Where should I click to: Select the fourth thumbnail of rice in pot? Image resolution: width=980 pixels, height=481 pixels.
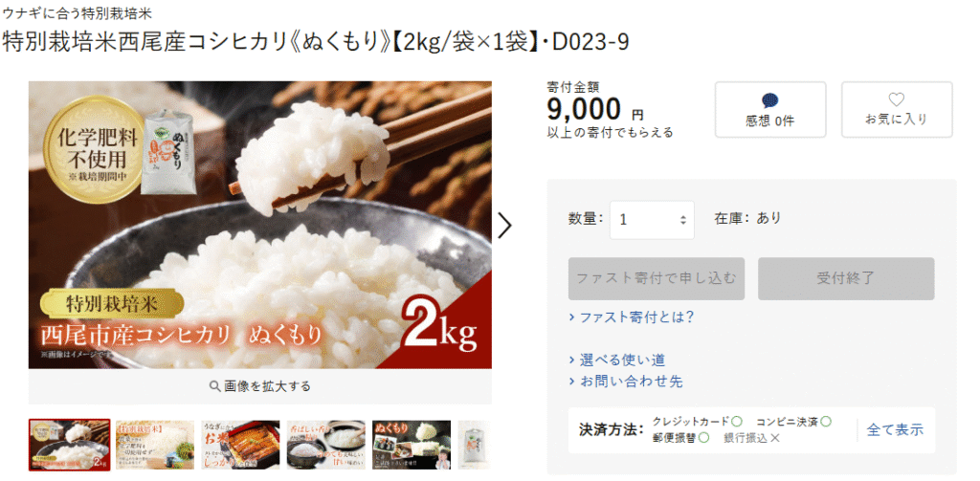click(326, 445)
